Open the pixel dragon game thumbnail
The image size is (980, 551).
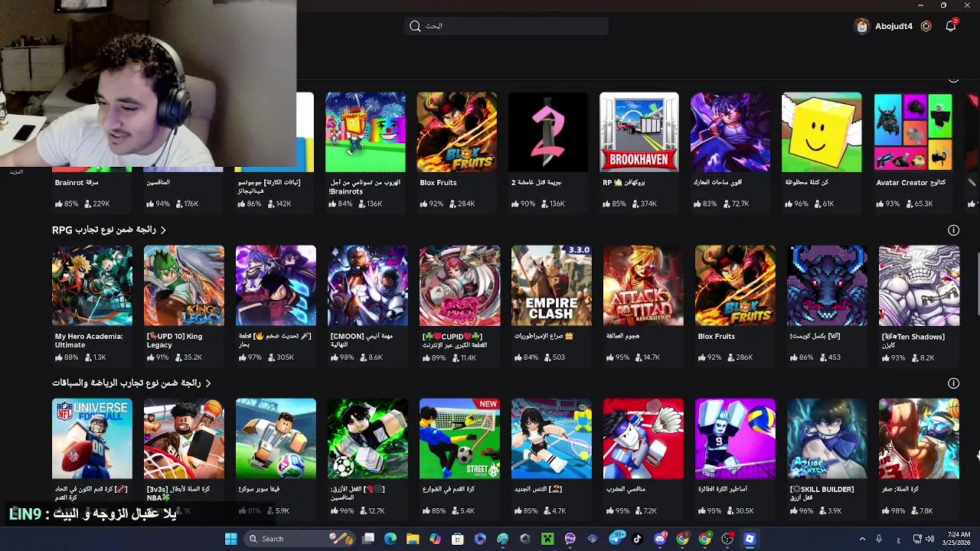click(x=827, y=285)
